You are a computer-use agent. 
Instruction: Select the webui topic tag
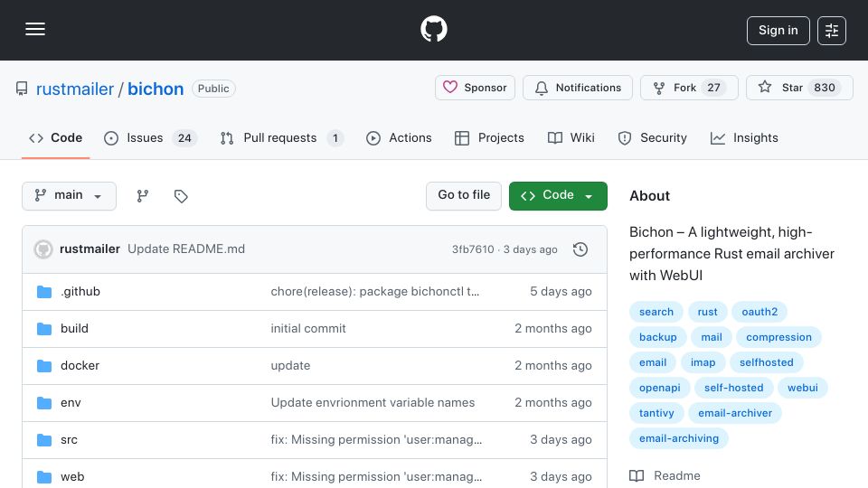click(x=803, y=389)
